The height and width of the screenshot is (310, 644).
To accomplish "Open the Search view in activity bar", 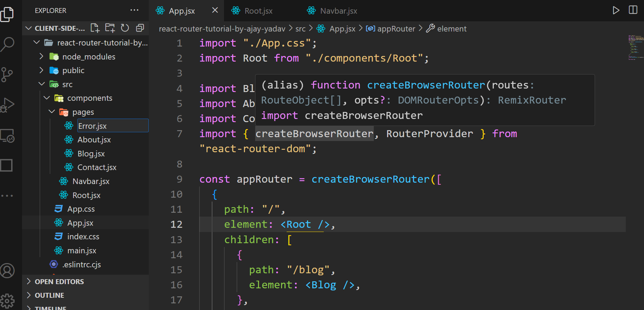I will click(x=7, y=44).
